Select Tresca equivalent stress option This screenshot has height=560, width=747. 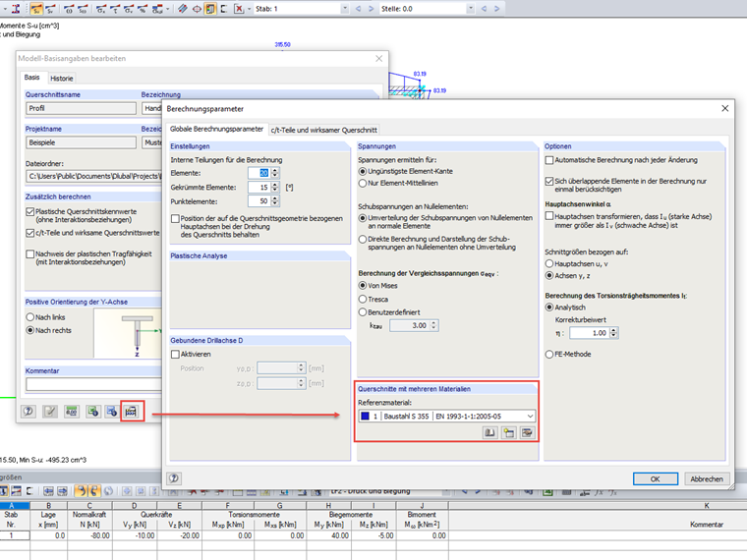(363, 299)
